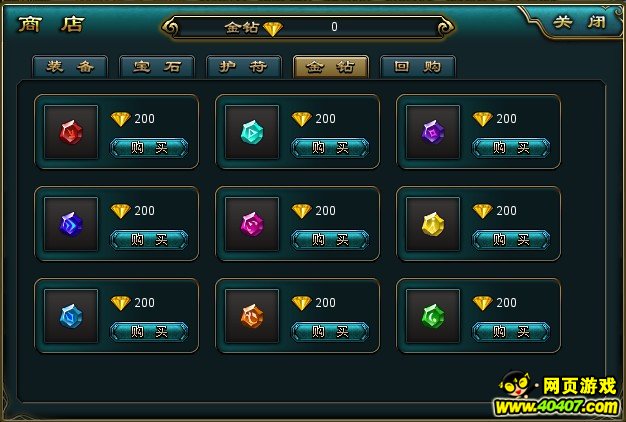The height and width of the screenshot is (422, 626).
Task: Buy the red gem with 购买 button
Action: pos(149,148)
